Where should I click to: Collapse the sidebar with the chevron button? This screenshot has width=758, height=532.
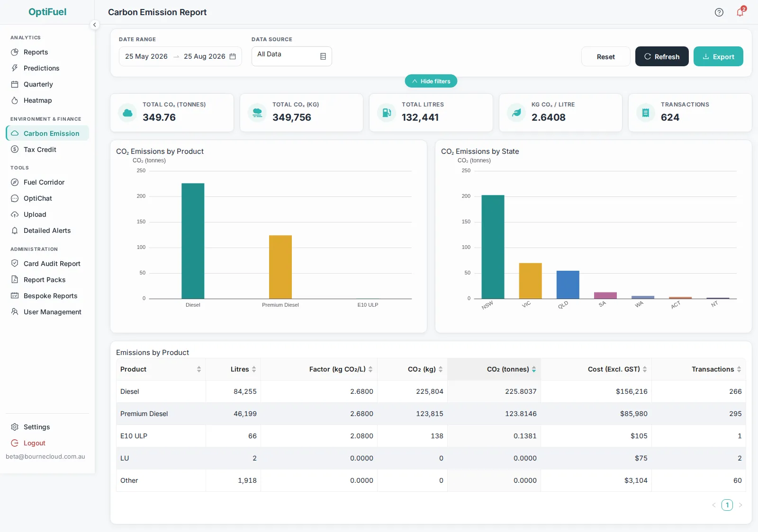tap(95, 25)
